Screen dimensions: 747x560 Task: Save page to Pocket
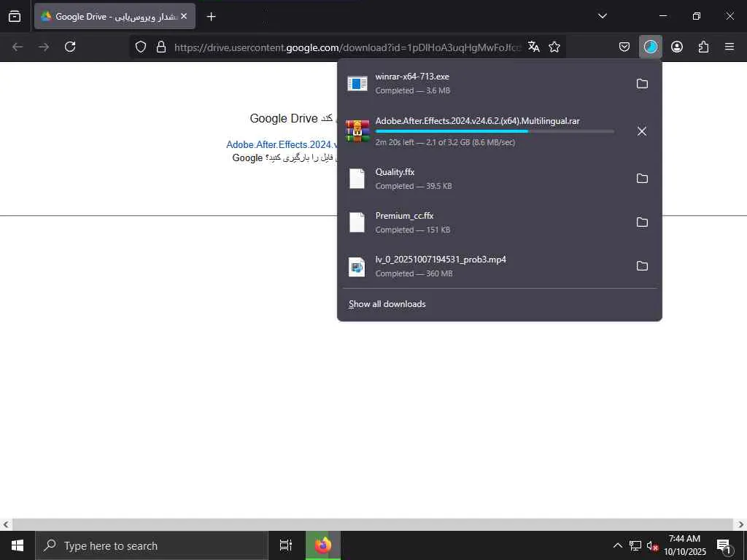pyautogui.click(x=624, y=47)
